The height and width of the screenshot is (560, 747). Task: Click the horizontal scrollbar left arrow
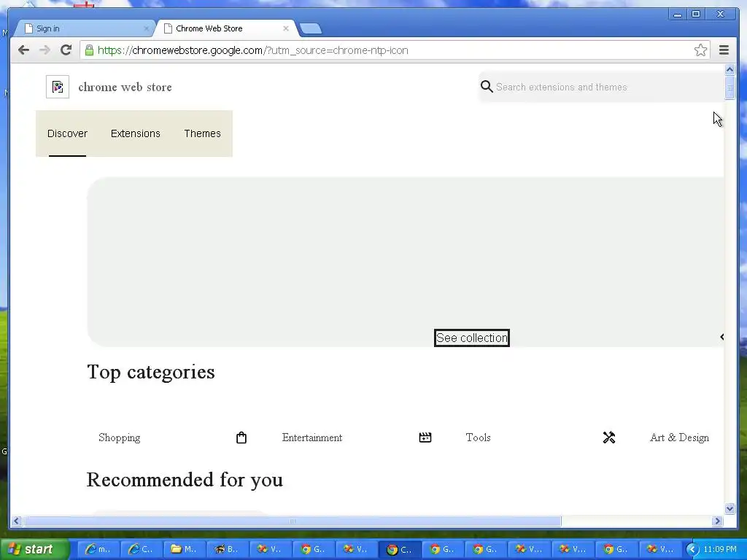pyautogui.click(x=17, y=521)
